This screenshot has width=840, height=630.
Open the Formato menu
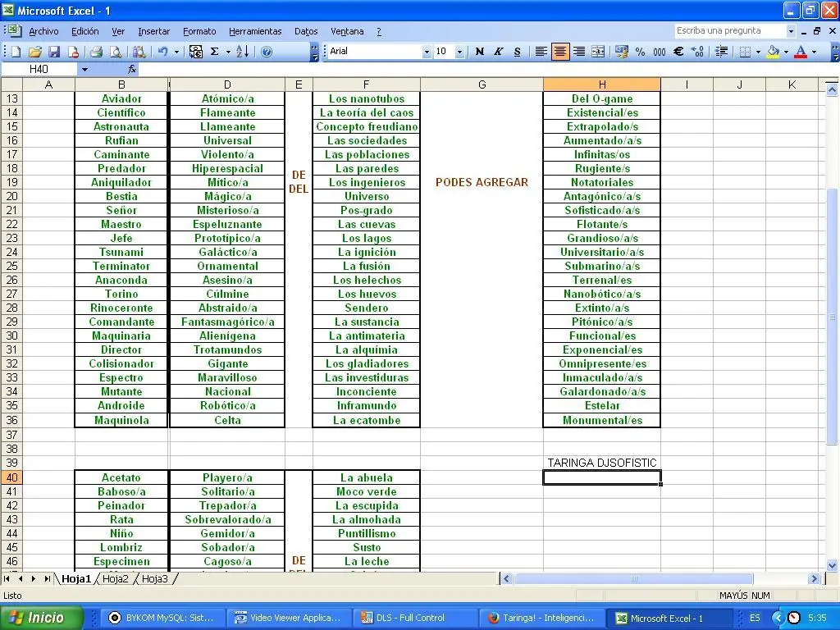click(199, 31)
